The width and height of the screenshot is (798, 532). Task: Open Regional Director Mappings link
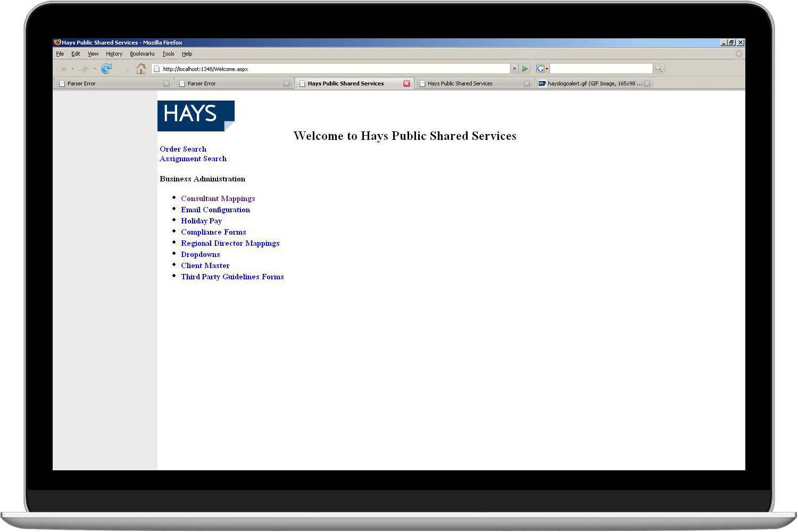point(230,243)
